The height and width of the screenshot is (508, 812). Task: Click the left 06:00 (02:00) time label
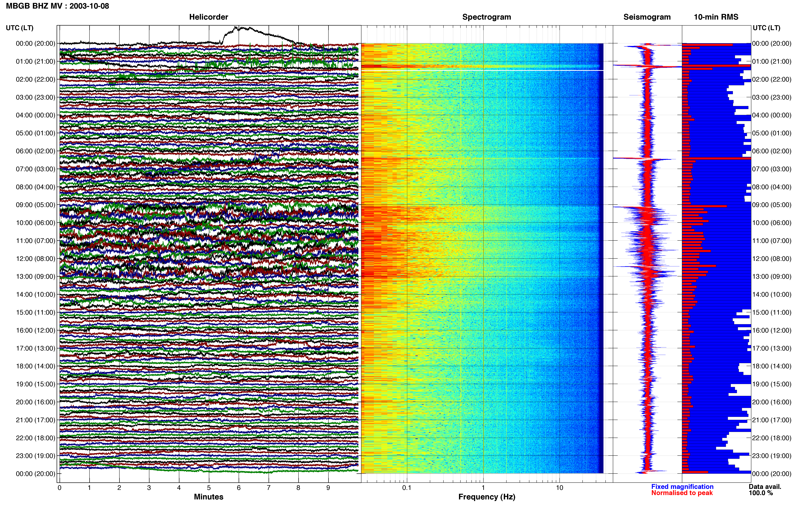(x=36, y=151)
